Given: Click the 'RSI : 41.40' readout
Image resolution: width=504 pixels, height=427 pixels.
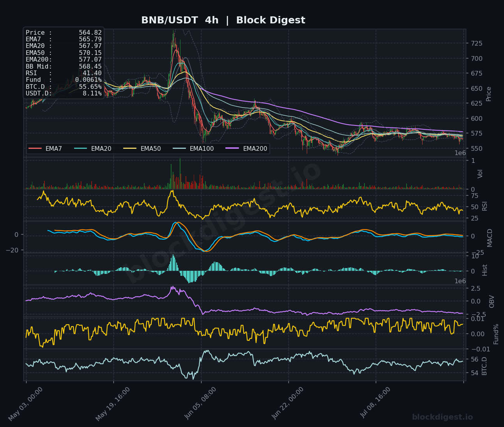Looking at the screenshot, I should 64,73.
